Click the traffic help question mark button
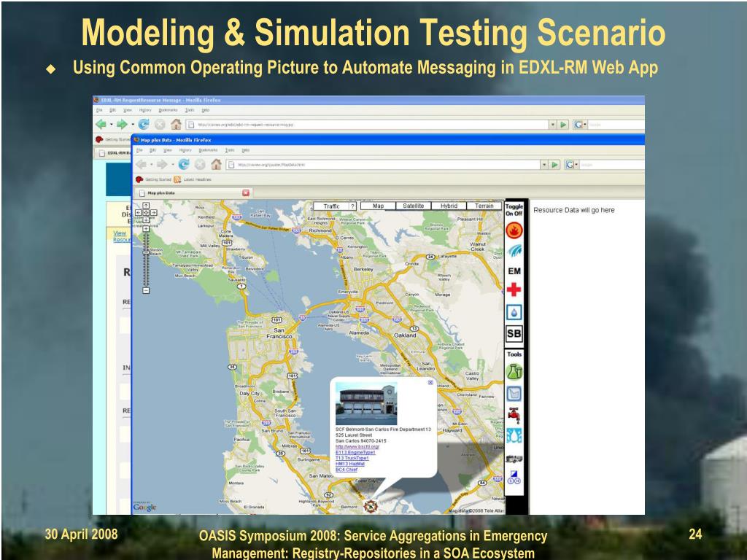 (352, 206)
